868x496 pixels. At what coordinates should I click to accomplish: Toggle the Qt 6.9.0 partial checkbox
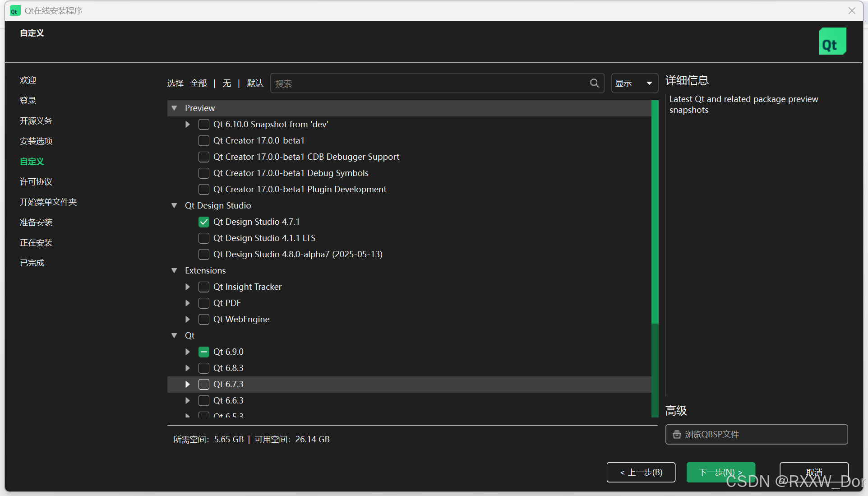[x=204, y=352]
